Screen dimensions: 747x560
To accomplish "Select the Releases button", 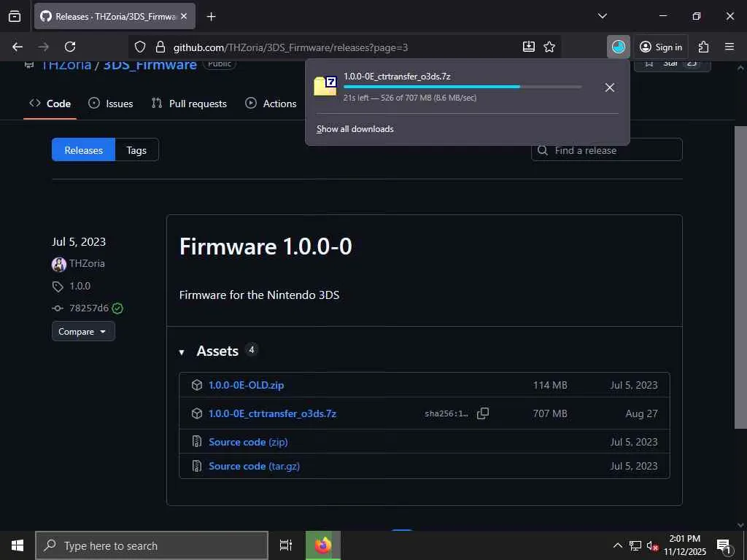I will (83, 150).
